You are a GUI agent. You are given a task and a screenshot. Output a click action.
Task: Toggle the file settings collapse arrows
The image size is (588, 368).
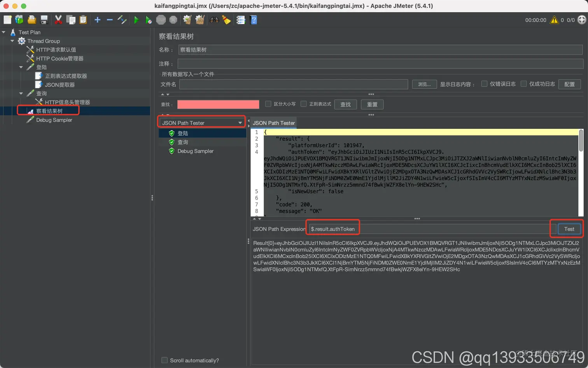click(165, 94)
